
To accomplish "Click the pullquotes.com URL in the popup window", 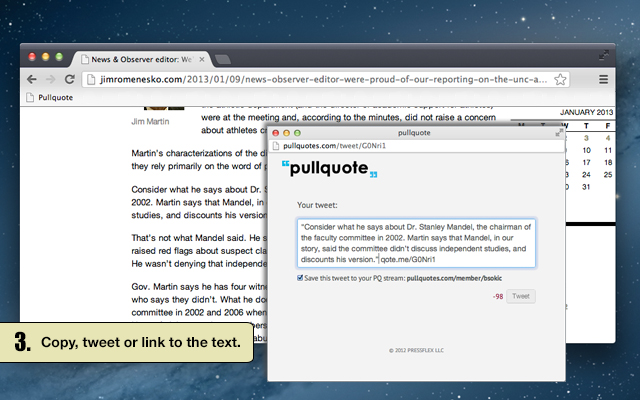I will coord(334,146).
